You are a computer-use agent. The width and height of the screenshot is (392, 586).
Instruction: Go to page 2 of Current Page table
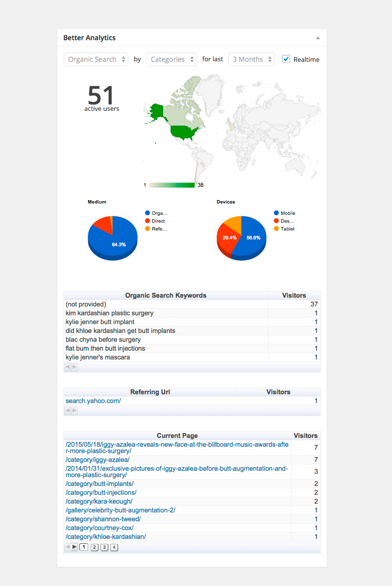coord(95,547)
